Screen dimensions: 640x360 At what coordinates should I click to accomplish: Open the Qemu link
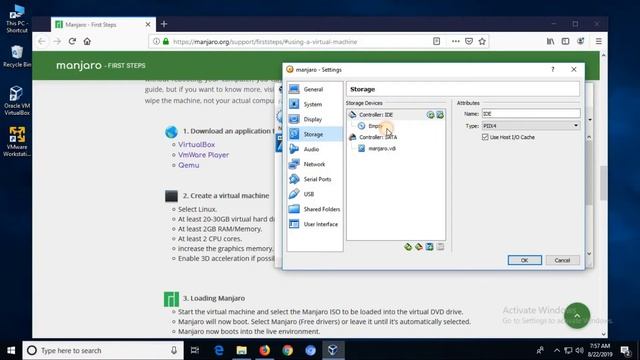(x=189, y=165)
